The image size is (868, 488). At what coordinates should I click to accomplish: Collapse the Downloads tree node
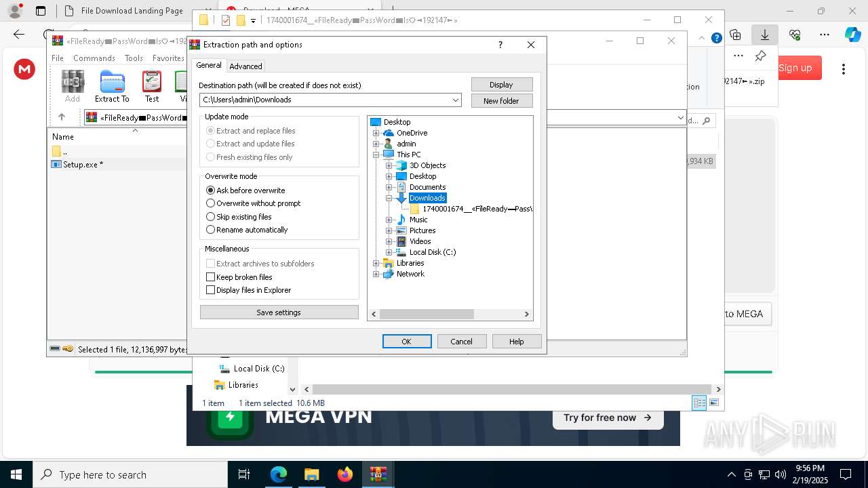pos(389,198)
